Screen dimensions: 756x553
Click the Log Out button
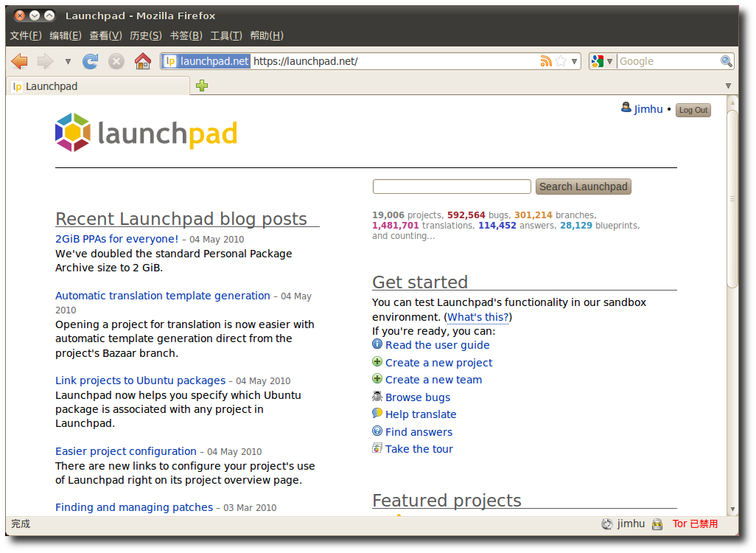pyautogui.click(x=693, y=110)
